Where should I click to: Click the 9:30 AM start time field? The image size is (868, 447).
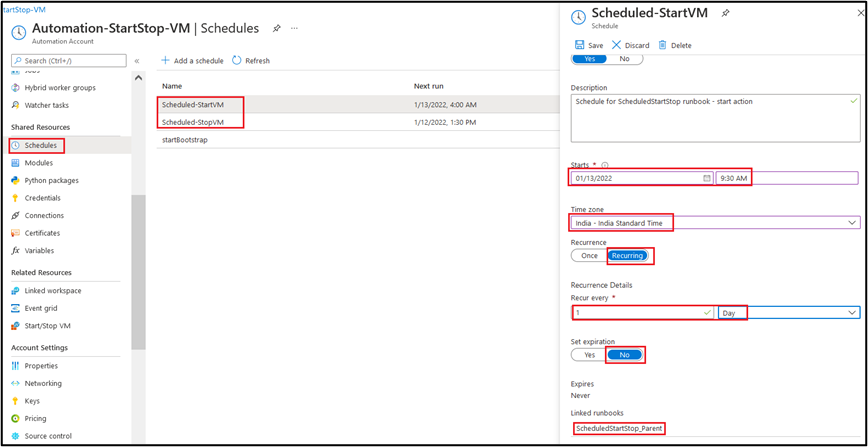point(787,178)
